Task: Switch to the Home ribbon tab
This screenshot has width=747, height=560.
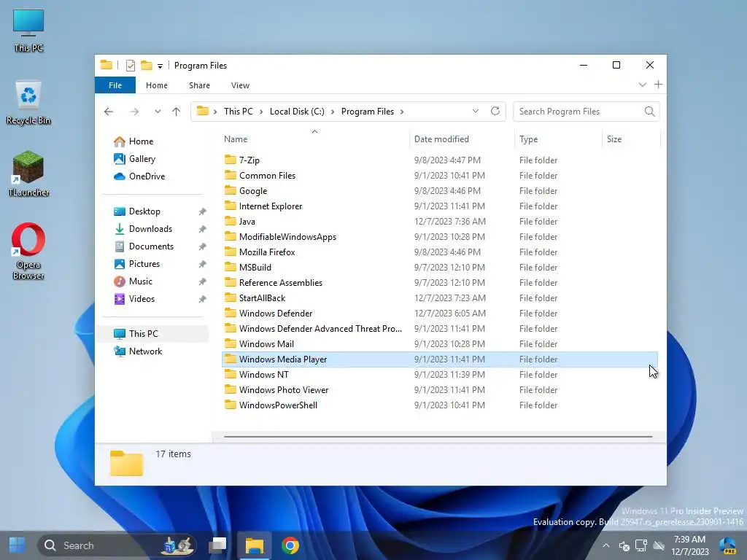Action: [157, 85]
